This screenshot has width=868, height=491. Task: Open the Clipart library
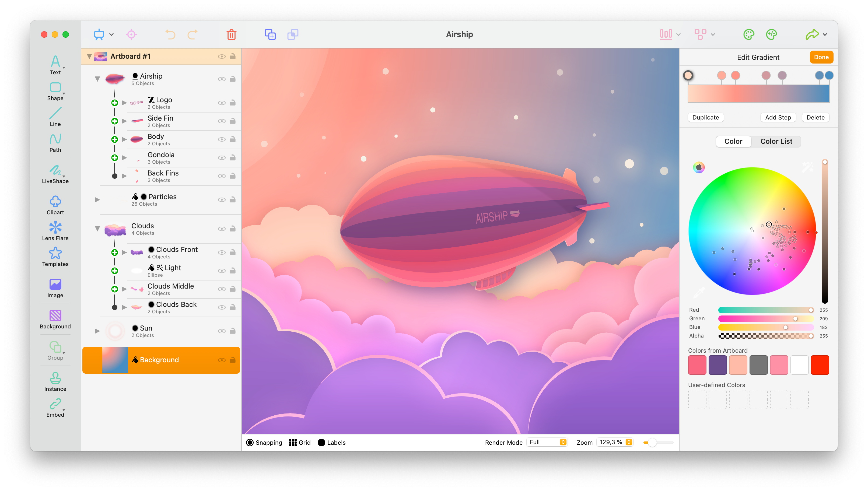coord(55,205)
